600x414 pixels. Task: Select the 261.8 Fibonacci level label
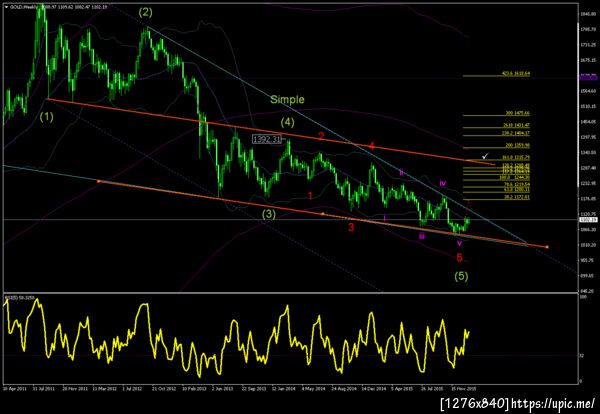(517, 125)
